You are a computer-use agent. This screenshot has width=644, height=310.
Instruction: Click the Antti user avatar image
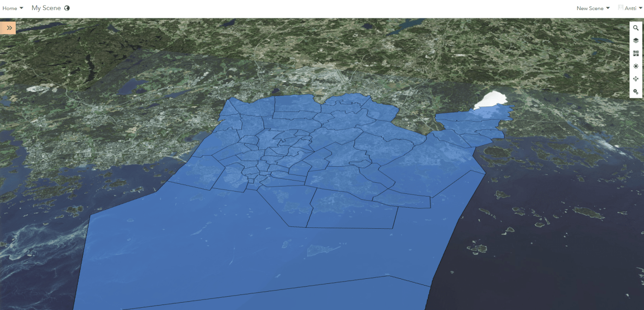click(621, 8)
